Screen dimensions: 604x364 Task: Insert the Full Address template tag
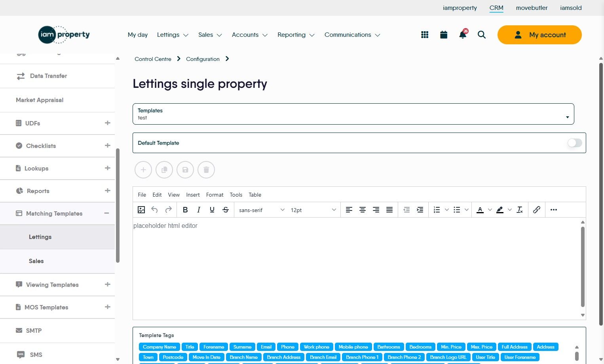pos(515,347)
